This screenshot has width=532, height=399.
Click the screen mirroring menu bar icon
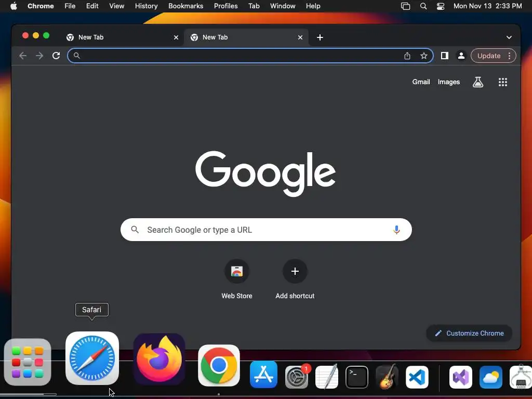tap(405, 6)
